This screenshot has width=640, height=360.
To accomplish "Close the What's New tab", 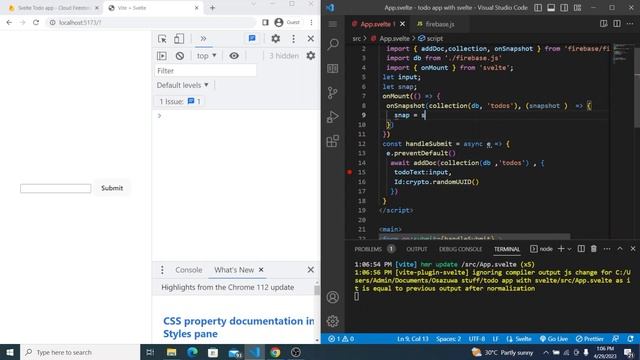I will point(261,270).
